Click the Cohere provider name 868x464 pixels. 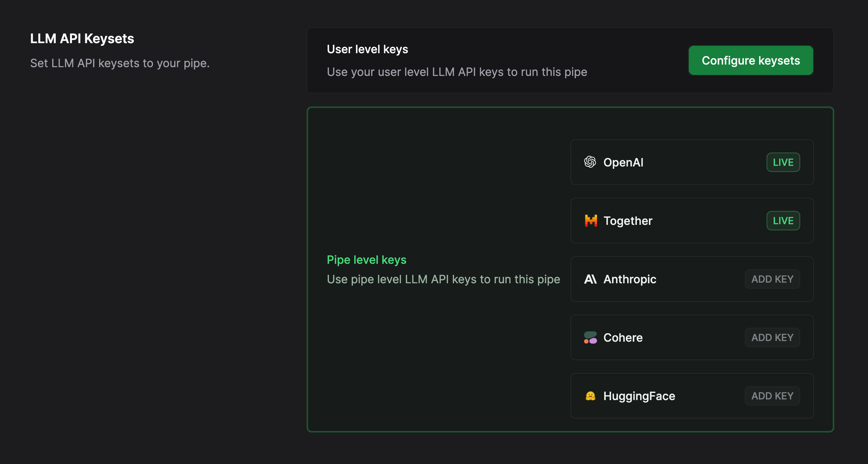pyautogui.click(x=623, y=337)
